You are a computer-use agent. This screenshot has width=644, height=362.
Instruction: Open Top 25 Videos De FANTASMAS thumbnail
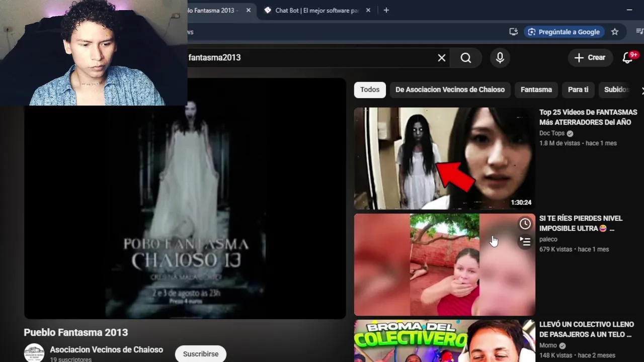point(445,158)
